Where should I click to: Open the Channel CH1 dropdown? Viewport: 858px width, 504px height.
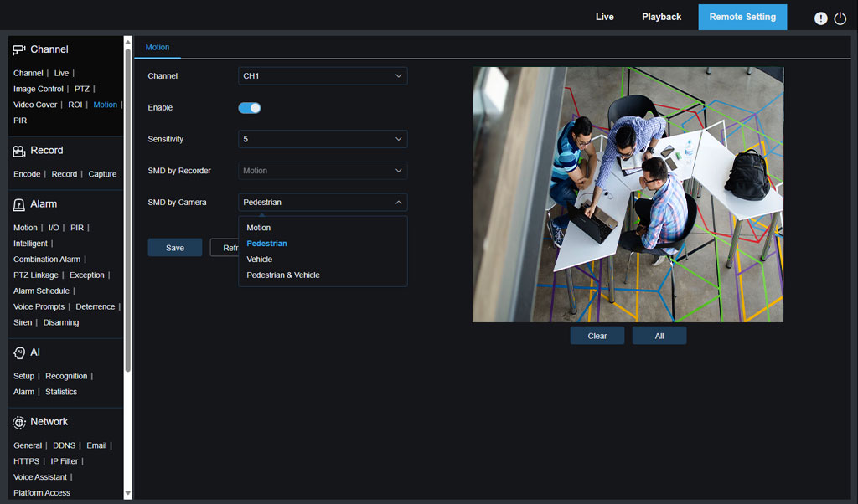coord(323,76)
